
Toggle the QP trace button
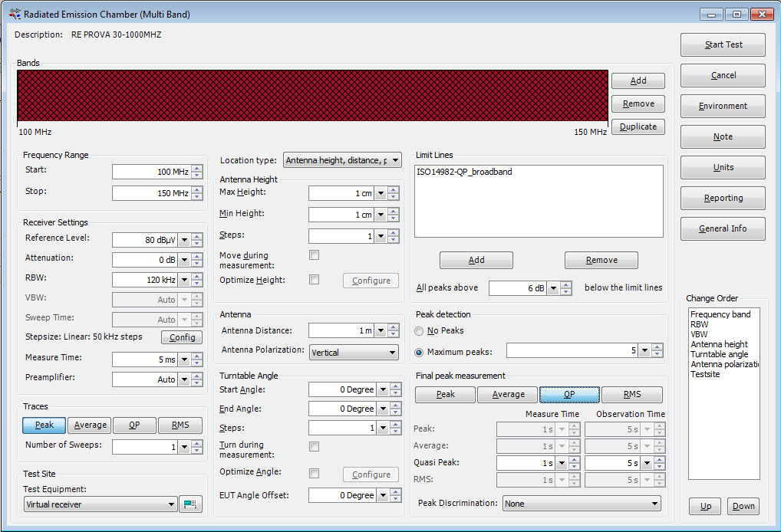point(134,425)
